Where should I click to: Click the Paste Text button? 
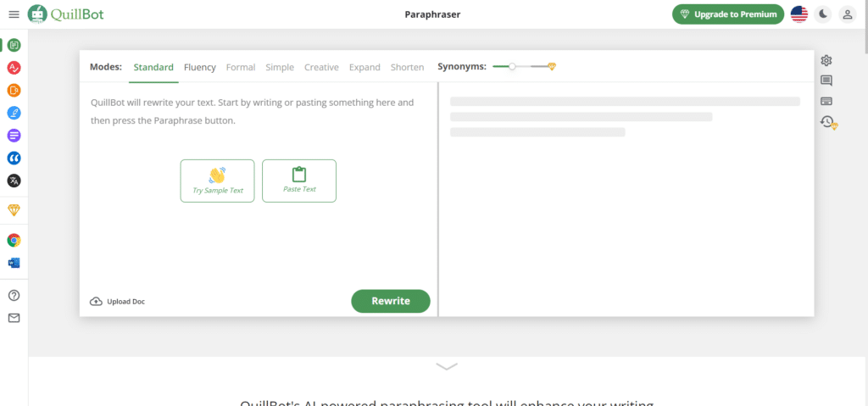coord(299,181)
